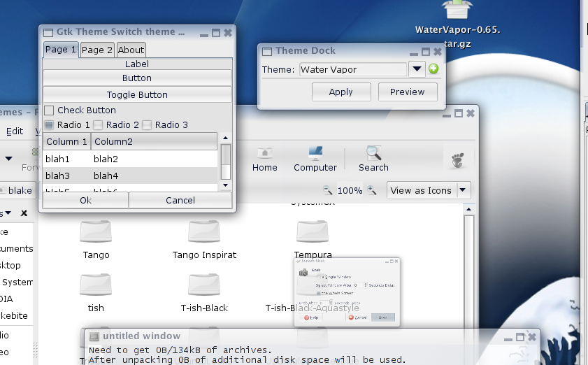Viewport: 588px width, 365px height.
Task: Click the Gtk Theme Switch window menu icon
Action: click(x=48, y=33)
